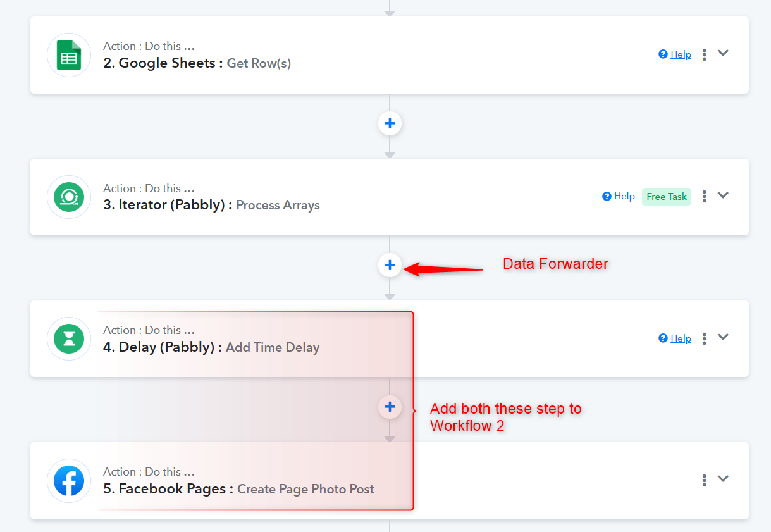
Task: Open Help link on Iterator step
Action: click(x=619, y=196)
